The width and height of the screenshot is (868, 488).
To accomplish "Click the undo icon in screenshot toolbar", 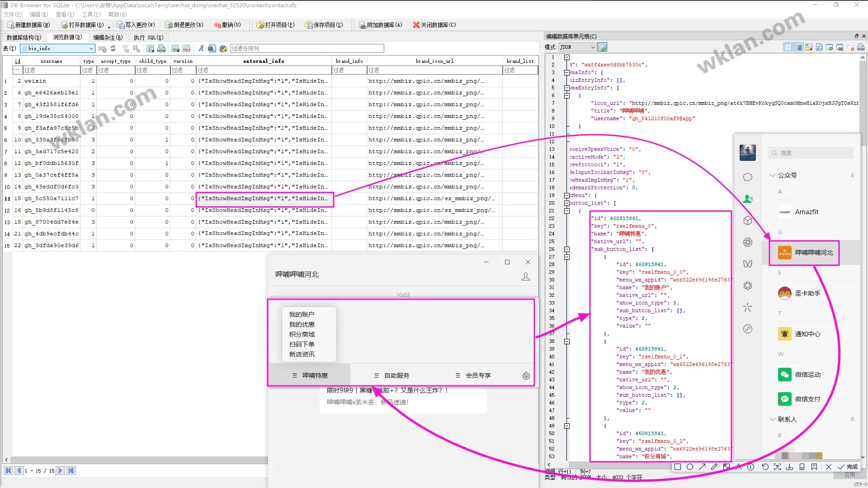I will tap(765, 467).
